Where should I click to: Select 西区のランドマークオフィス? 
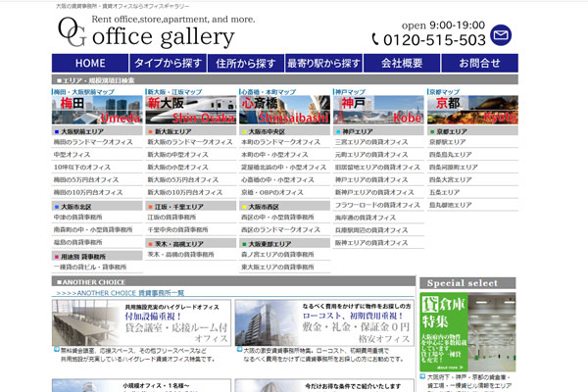[280, 229]
